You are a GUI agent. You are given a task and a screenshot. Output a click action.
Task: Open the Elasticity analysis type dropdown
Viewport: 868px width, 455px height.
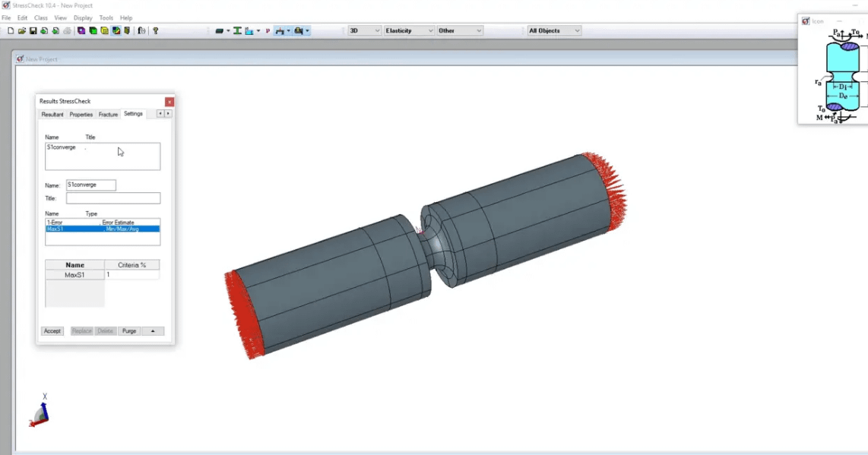click(409, 30)
